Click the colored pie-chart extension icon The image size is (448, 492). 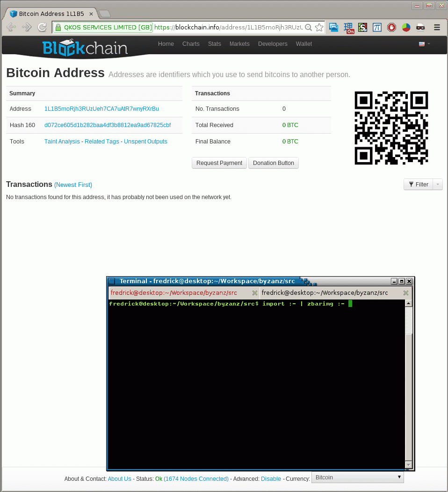[406, 28]
